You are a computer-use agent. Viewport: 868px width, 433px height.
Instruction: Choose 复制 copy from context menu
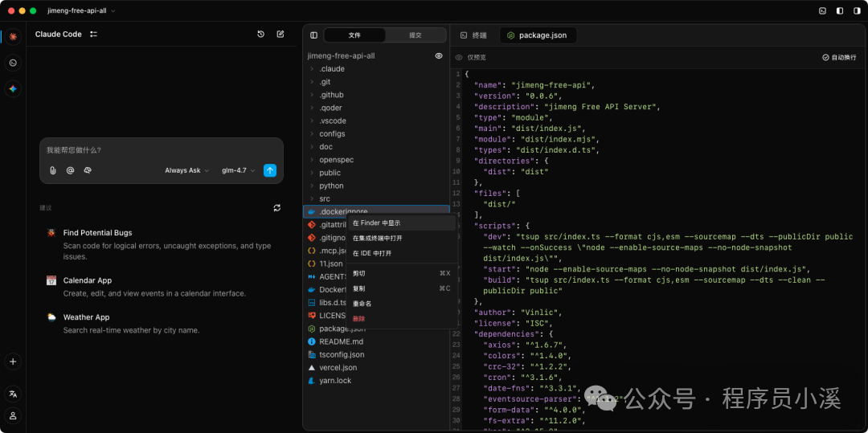[x=401, y=288]
